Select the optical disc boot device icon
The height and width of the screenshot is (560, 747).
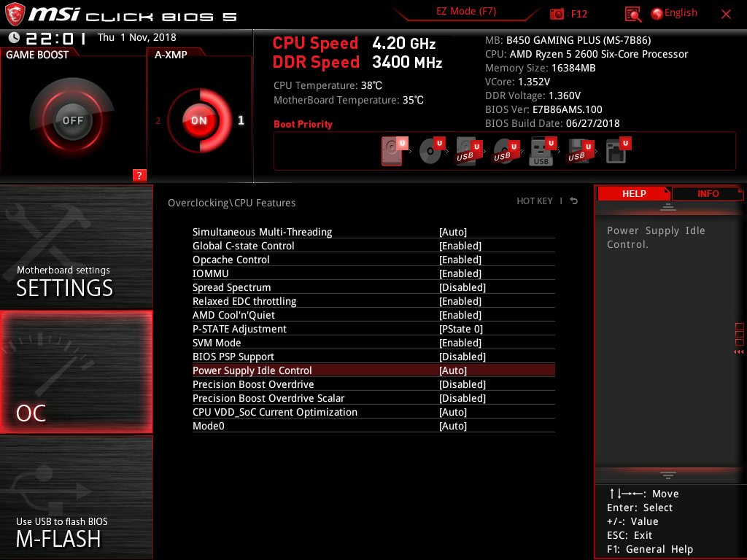432,151
